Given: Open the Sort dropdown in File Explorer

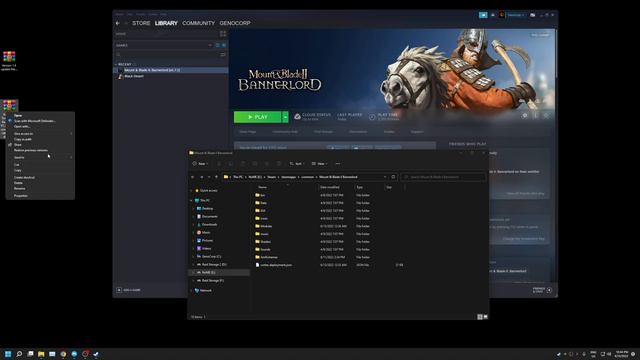Looking at the screenshot, I should click(x=297, y=164).
